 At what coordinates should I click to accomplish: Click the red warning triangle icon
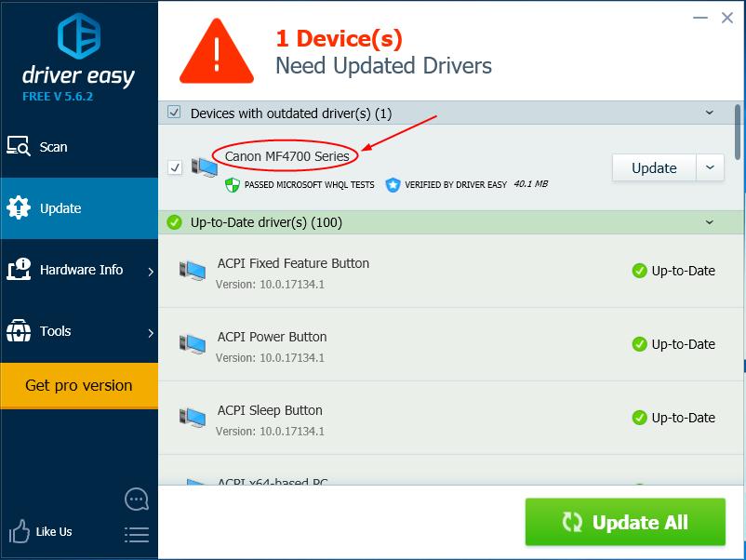pyautogui.click(x=217, y=51)
